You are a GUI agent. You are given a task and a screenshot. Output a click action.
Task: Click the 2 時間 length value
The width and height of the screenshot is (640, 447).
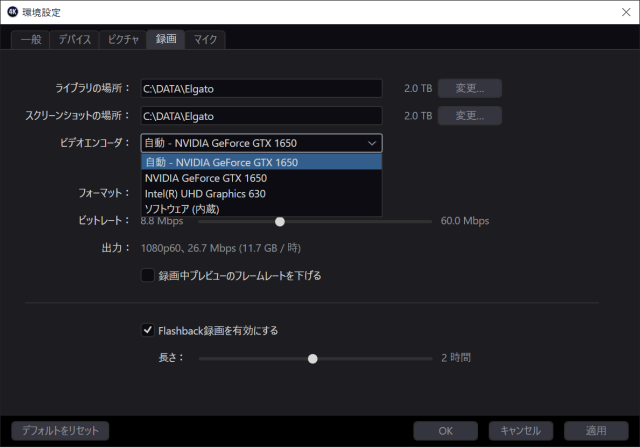tap(456, 358)
